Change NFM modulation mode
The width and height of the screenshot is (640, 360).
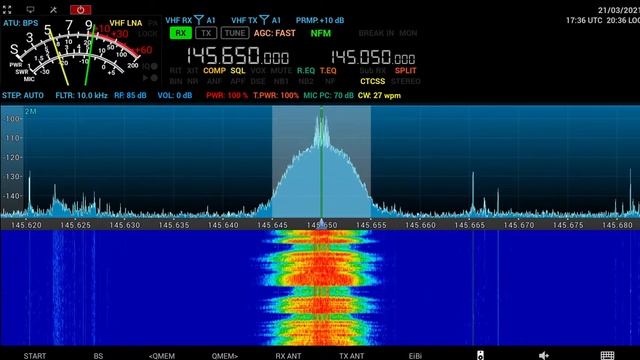tap(320, 33)
